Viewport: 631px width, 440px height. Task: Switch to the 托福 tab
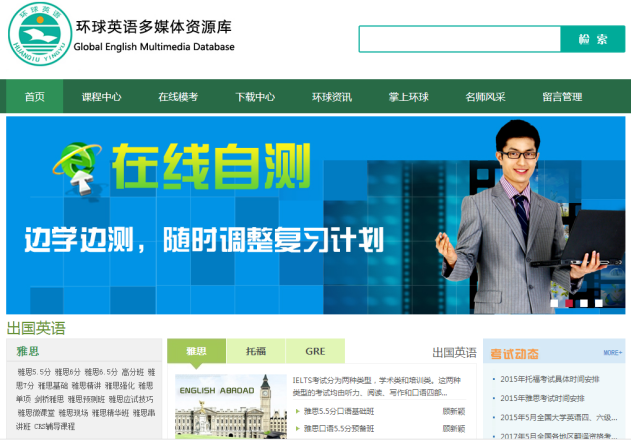[256, 351]
